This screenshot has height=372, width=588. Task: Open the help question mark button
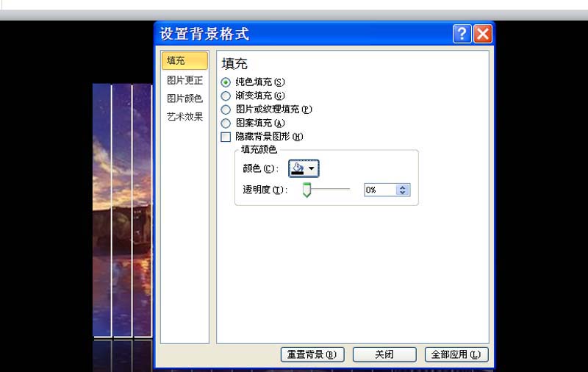click(462, 34)
